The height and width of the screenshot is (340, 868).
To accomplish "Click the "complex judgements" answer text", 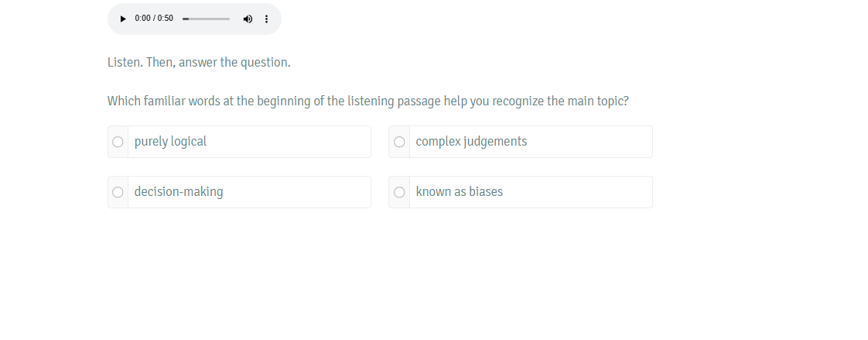I will pyautogui.click(x=471, y=142).
